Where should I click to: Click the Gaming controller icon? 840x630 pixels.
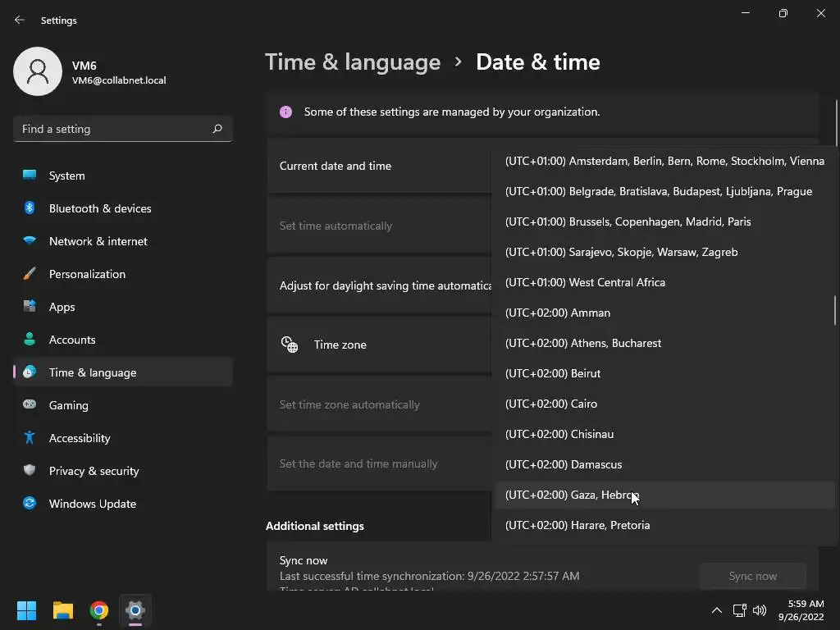30,405
